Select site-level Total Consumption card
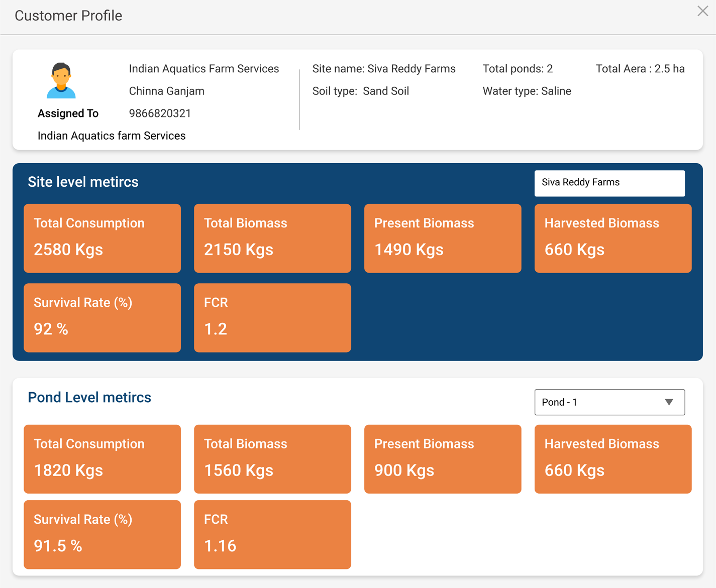This screenshot has width=716, height=588. click(x=102, y=238)
